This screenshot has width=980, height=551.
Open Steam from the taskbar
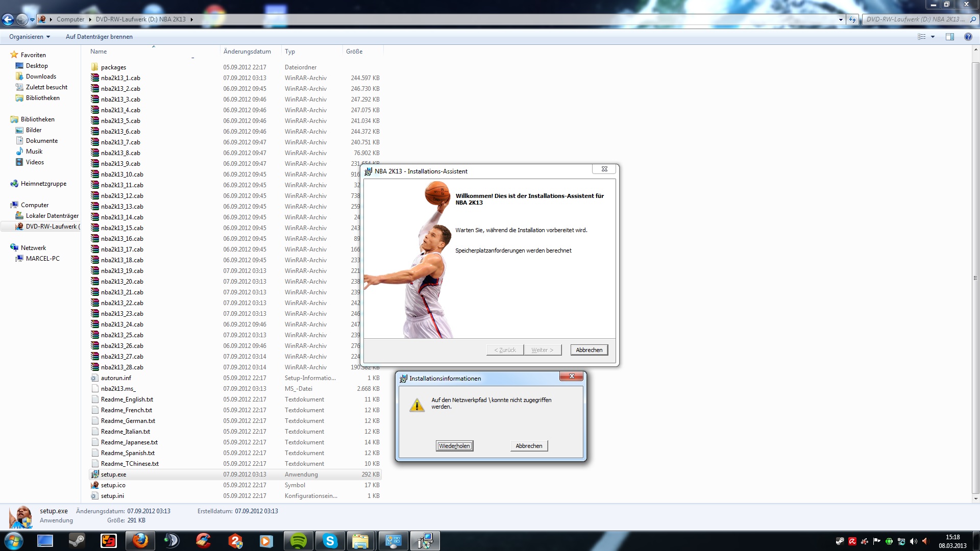pos(77,541)
